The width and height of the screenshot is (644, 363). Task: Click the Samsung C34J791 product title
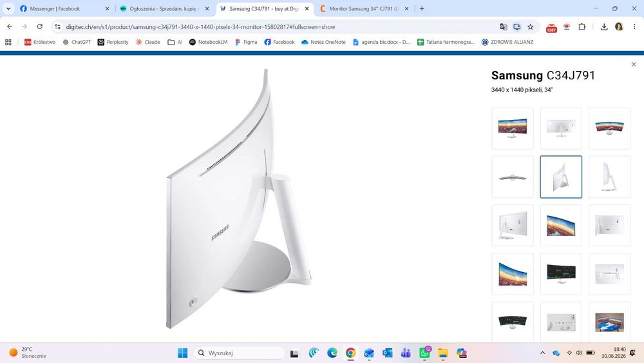coord(543,75)
